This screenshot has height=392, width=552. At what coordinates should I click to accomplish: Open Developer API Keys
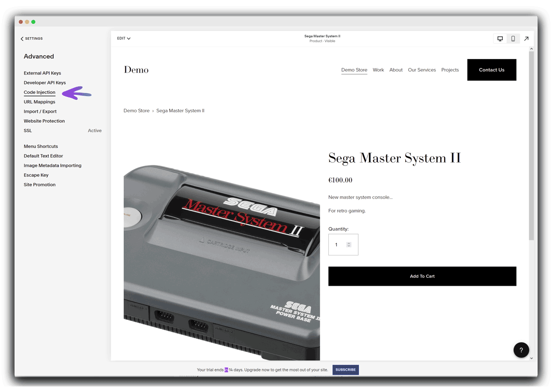point(45,82)
